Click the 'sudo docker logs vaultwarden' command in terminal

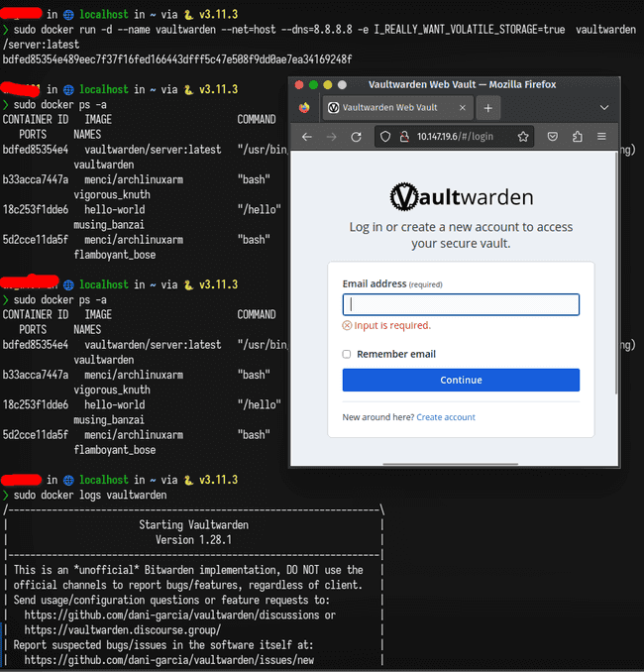[x=90, y=495]
